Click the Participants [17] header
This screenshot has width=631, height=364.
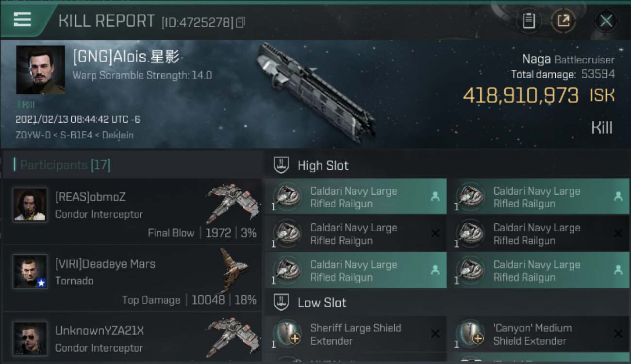pyautogui.click(x=65, y=165)
